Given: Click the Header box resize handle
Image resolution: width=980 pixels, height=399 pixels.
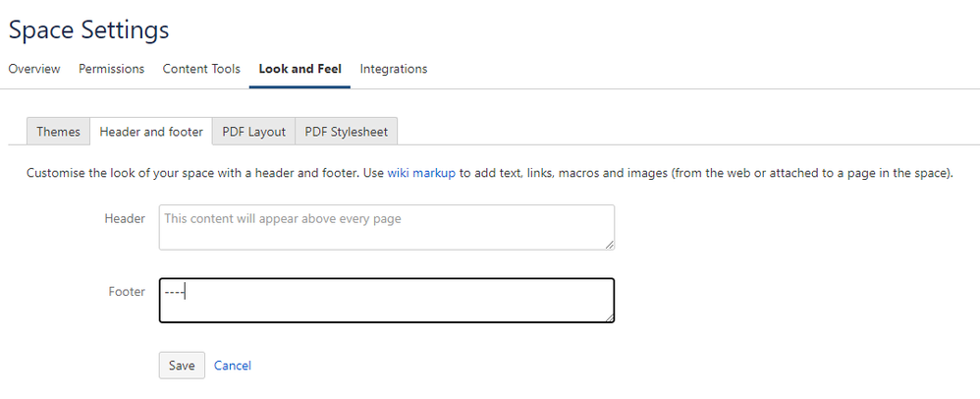Looking at the screenshot, I should [610, 245].
